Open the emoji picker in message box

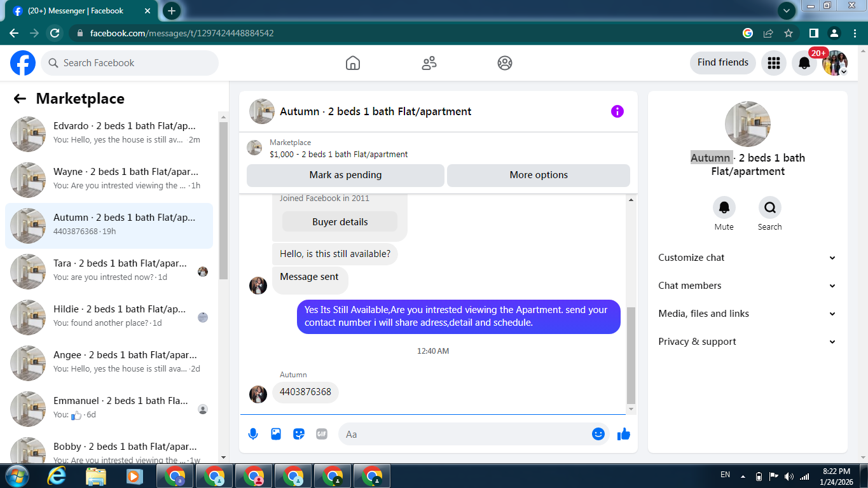(598, 434)
